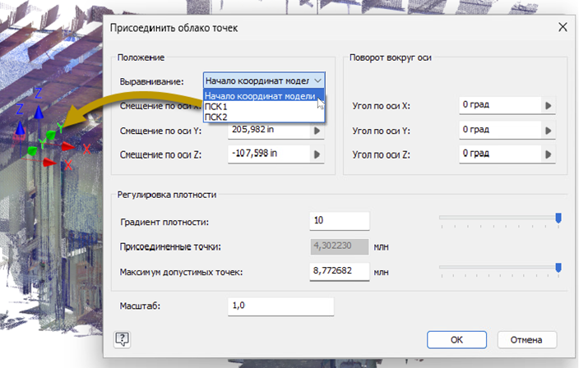Expand arrow next to Угол по оси X
The width and height of the screenshot is (588, 368).
[549, 106]
